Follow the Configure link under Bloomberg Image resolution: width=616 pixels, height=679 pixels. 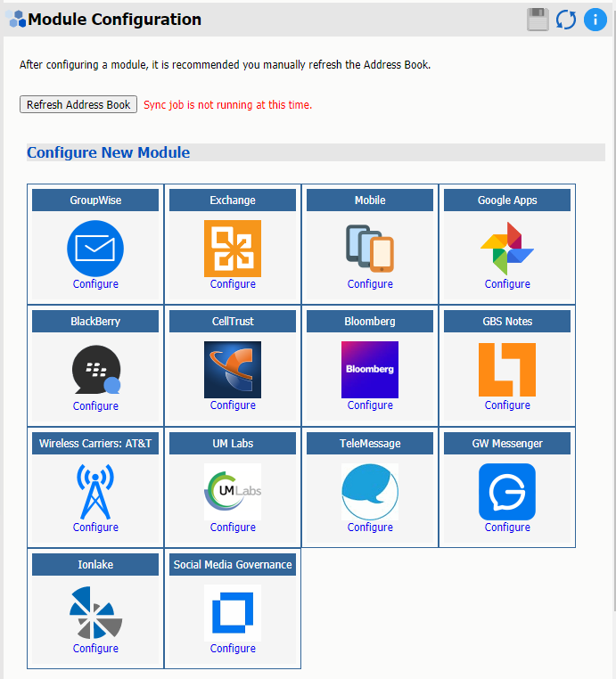[x=370, y=405]
